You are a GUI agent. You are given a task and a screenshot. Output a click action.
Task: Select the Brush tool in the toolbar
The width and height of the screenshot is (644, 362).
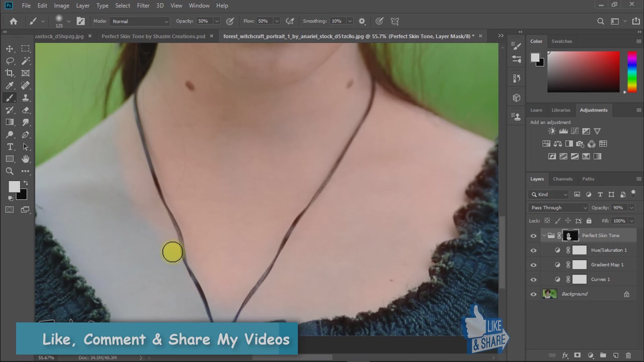pyautogui.click(x=10, y=97)
